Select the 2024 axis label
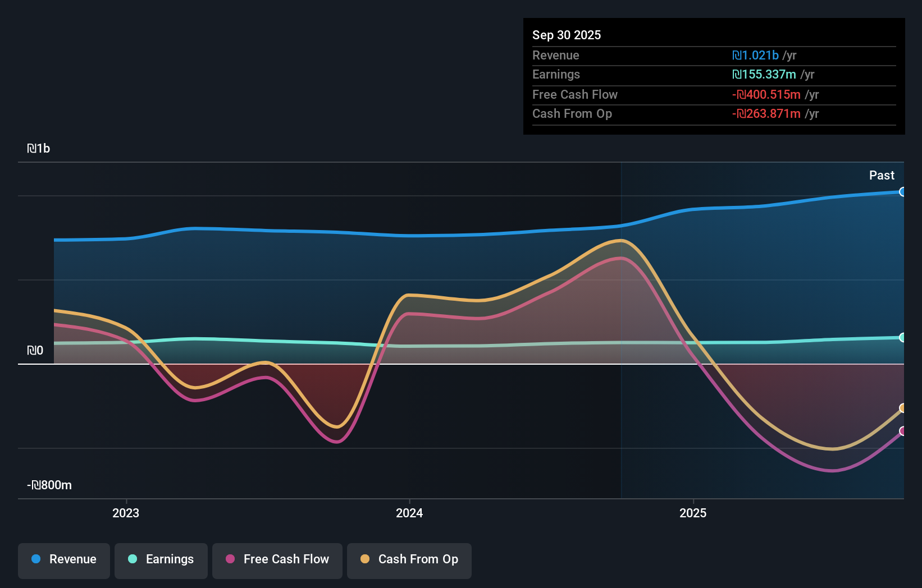 pos(409,513)
